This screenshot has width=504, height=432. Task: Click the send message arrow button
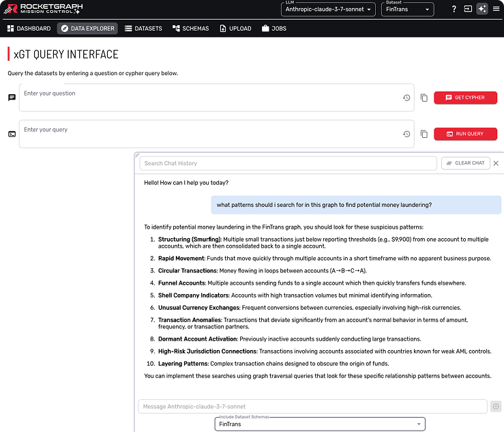pyautogui.click(x=496, y=407)
